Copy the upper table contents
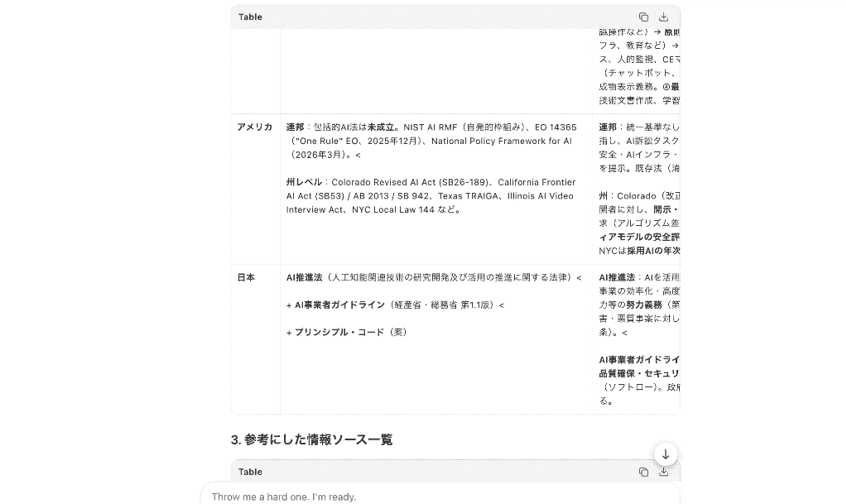The width and height of the screenshot is (847, 504). pos(643,17)
